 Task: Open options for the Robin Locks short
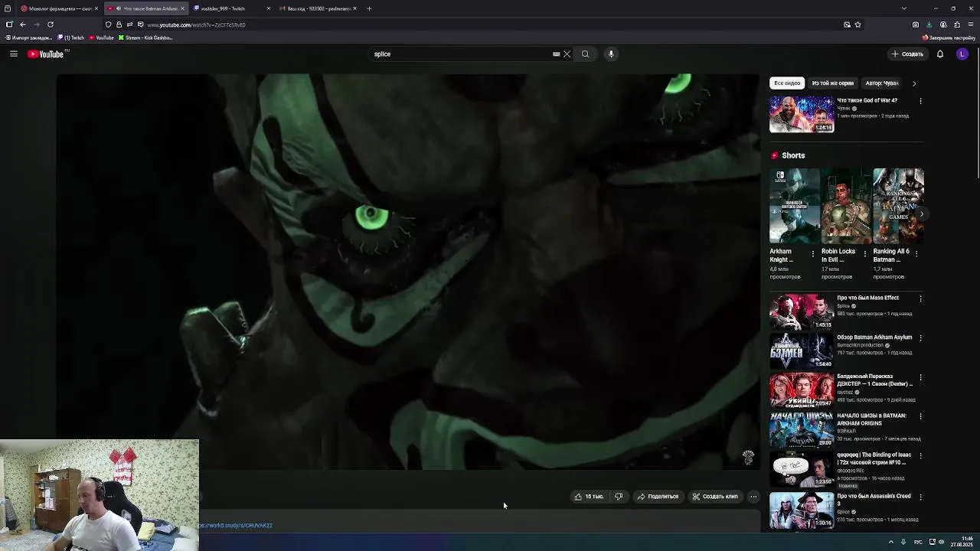coord(865,253)
